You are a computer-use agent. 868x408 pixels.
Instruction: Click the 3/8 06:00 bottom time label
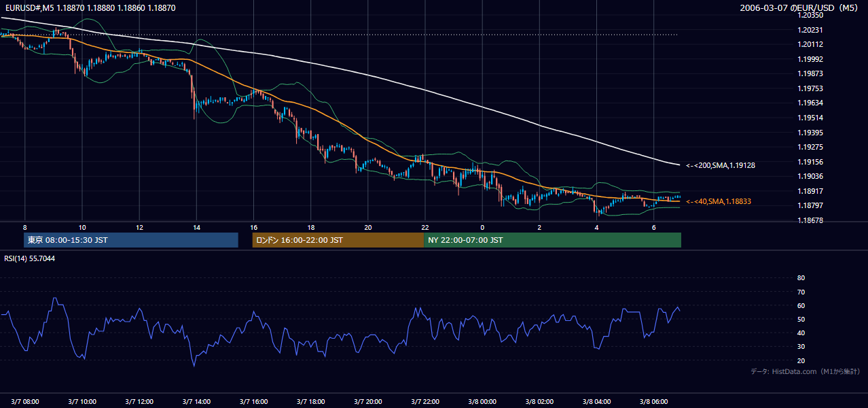tap(653, 401)
